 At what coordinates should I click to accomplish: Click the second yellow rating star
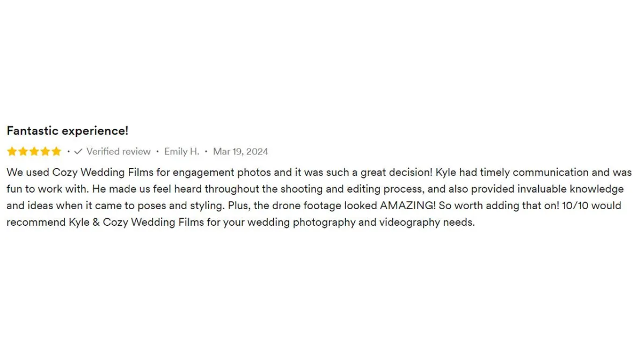(x=23, y=152)
